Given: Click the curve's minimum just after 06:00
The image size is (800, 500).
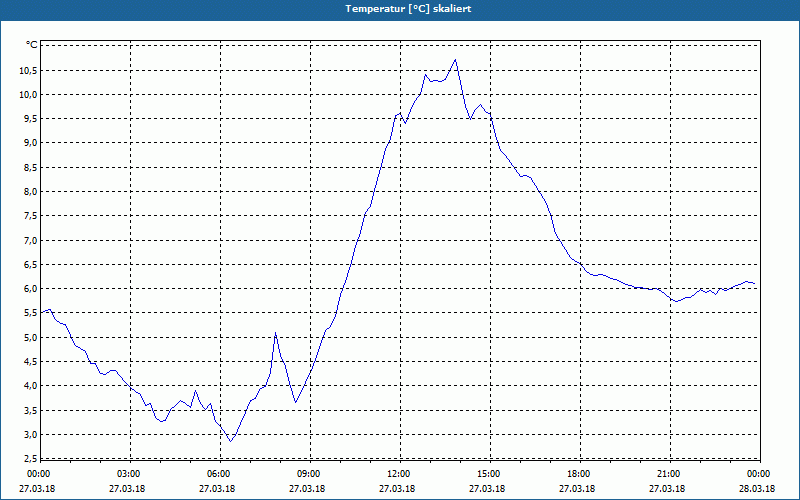Looking at the screenshot, I should (231, 441).
